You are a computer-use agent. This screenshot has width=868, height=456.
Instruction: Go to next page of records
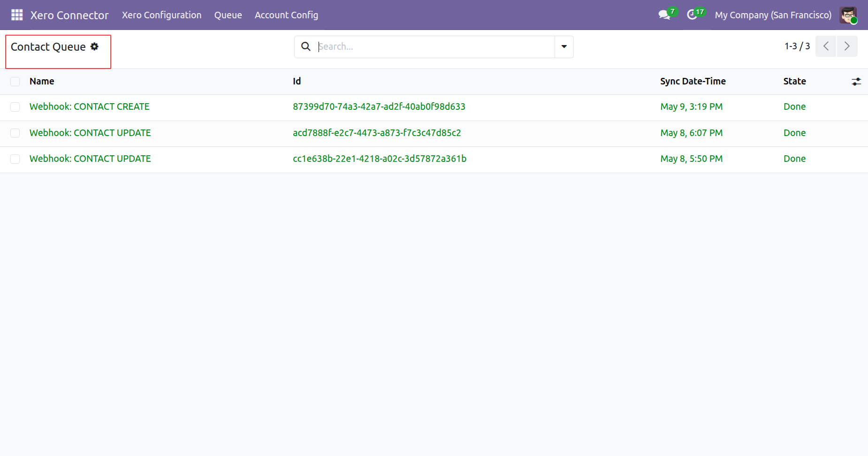(847, 46)
